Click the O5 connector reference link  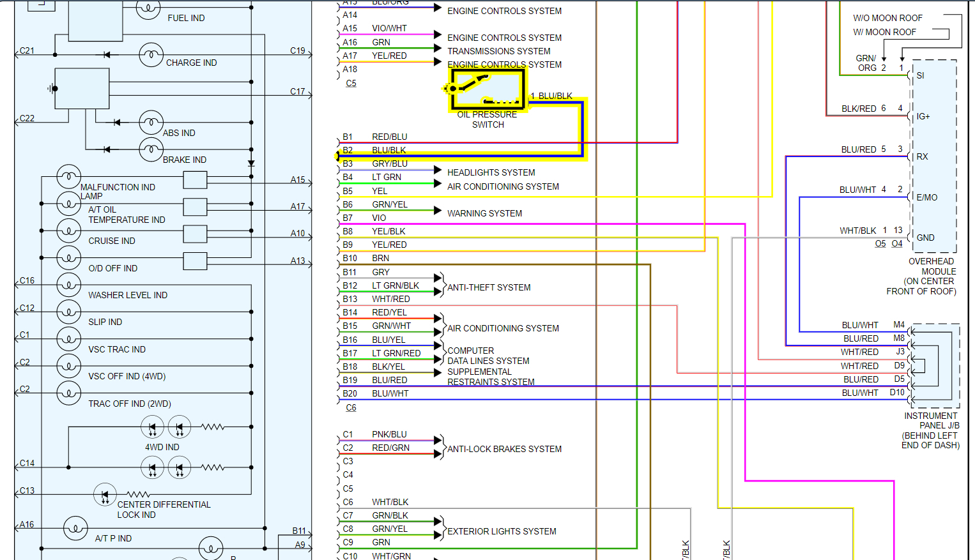point(880,243)
